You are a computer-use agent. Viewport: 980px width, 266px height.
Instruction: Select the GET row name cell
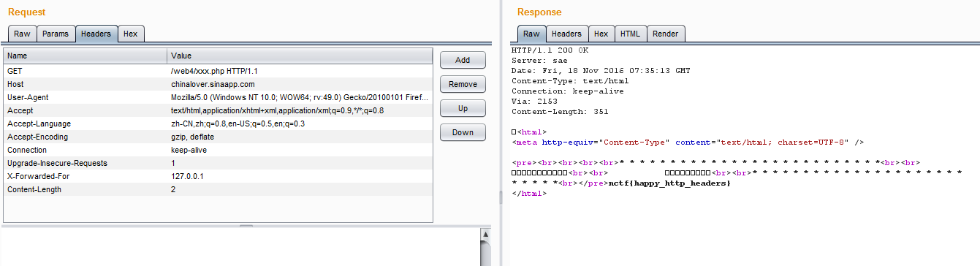point(86,71)
